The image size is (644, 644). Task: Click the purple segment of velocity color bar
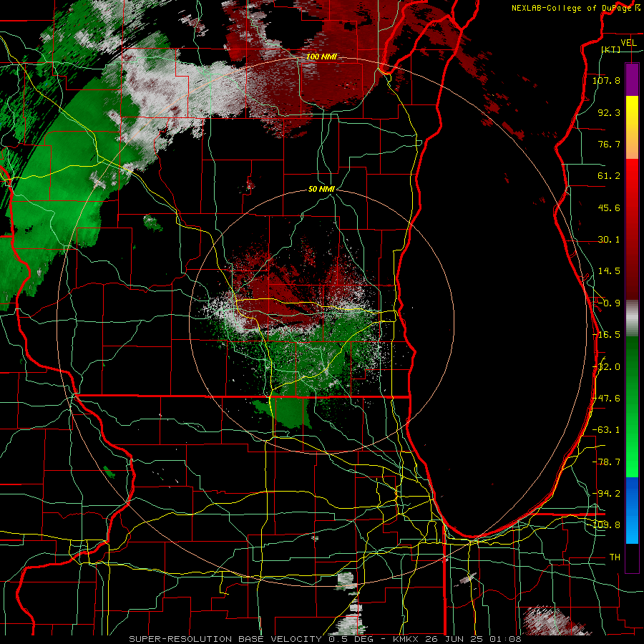pyautogui.click(x=632, y=79)
